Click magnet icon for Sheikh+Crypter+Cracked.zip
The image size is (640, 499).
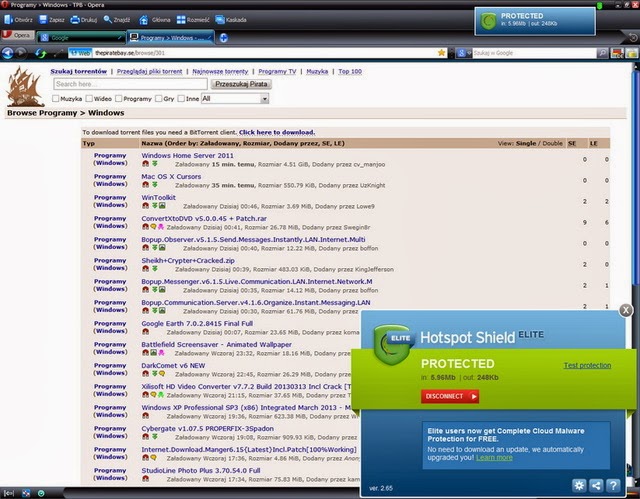tap(145, 268)
